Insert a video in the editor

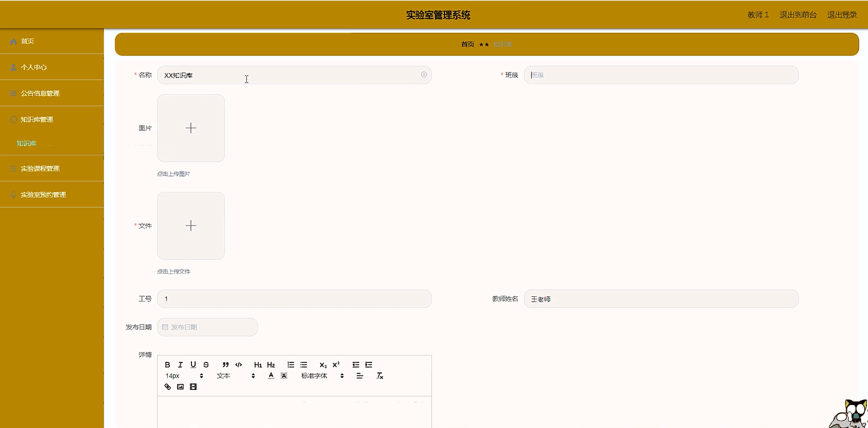(x=193, y=387)
